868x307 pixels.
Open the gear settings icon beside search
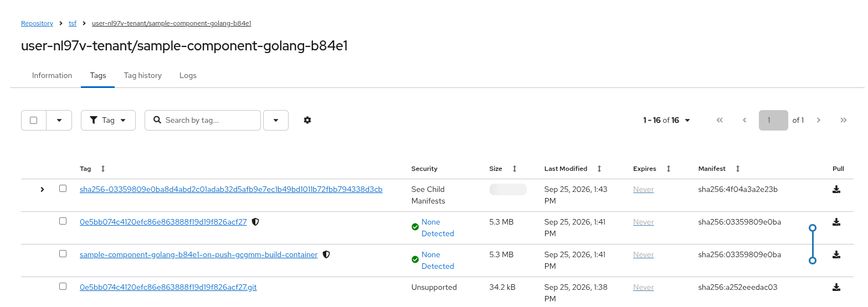tap(307, 120)
